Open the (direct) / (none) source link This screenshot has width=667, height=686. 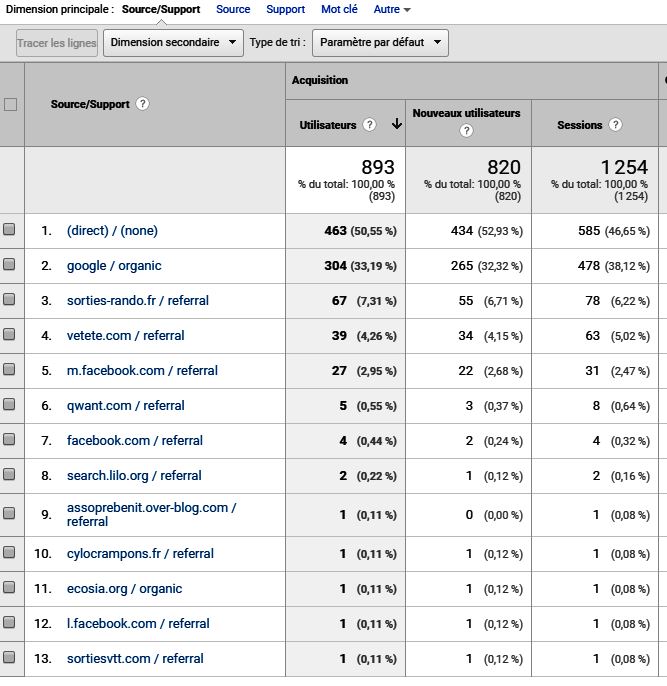112,231
